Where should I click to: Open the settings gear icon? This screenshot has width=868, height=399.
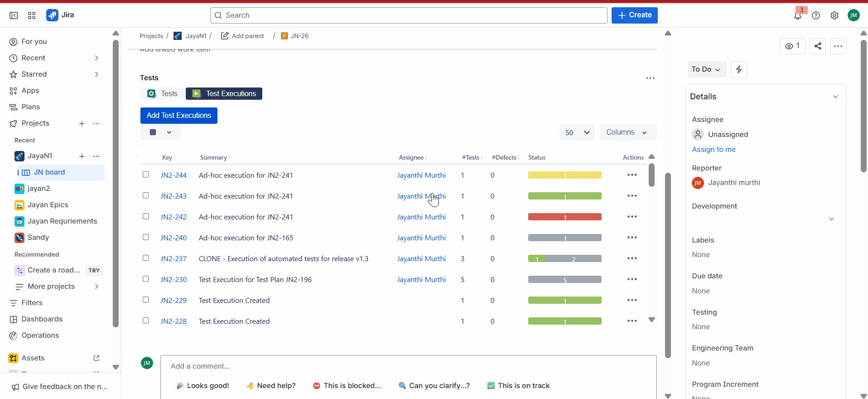tap(834, 15)
